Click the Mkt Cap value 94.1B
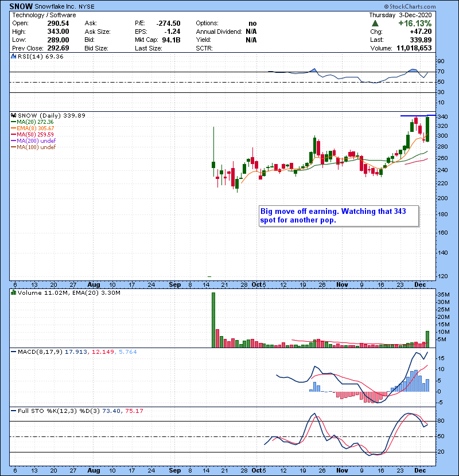Viewport: 459px width, 476px height. (x=172, y=40)
